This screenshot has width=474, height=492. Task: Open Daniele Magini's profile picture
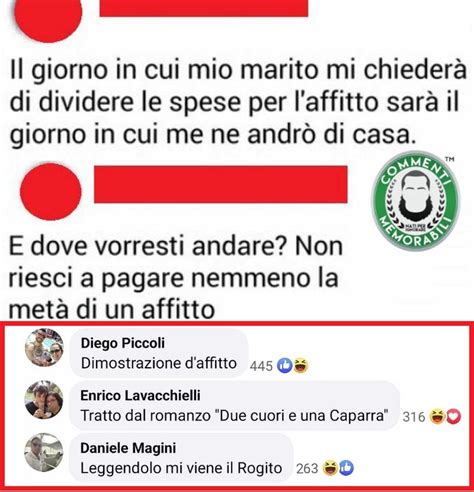point(44,452)
